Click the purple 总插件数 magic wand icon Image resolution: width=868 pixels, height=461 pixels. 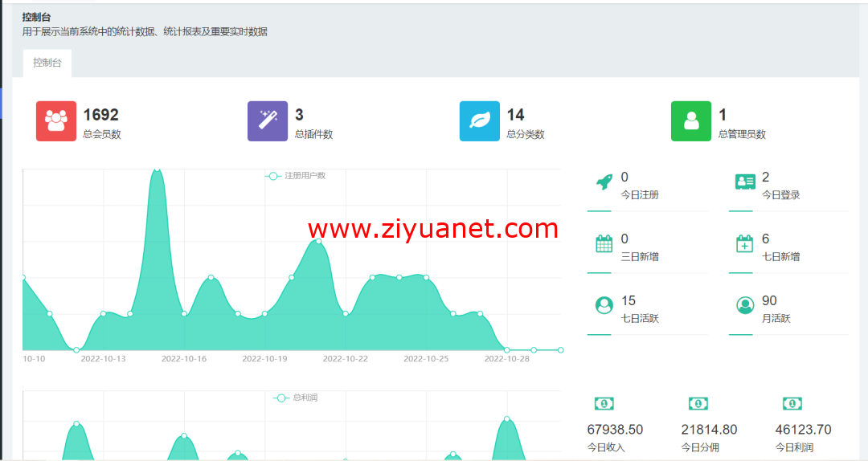tap(268, 121)
